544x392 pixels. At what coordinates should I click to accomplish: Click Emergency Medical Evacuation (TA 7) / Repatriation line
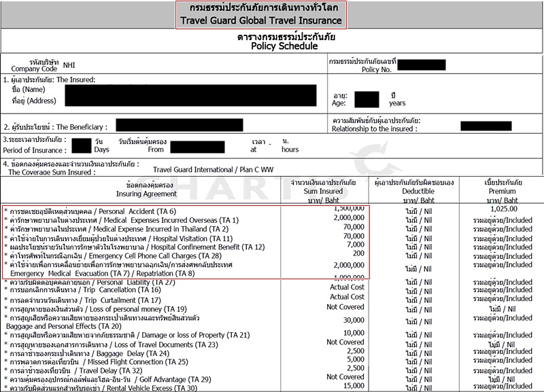pyautogui.click(x=103, y=273)
